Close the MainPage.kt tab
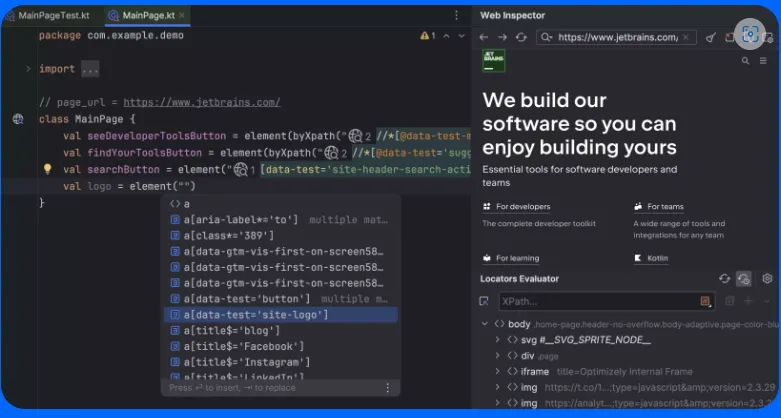This screenshot has width=781, height=418. tap(182, 15)
